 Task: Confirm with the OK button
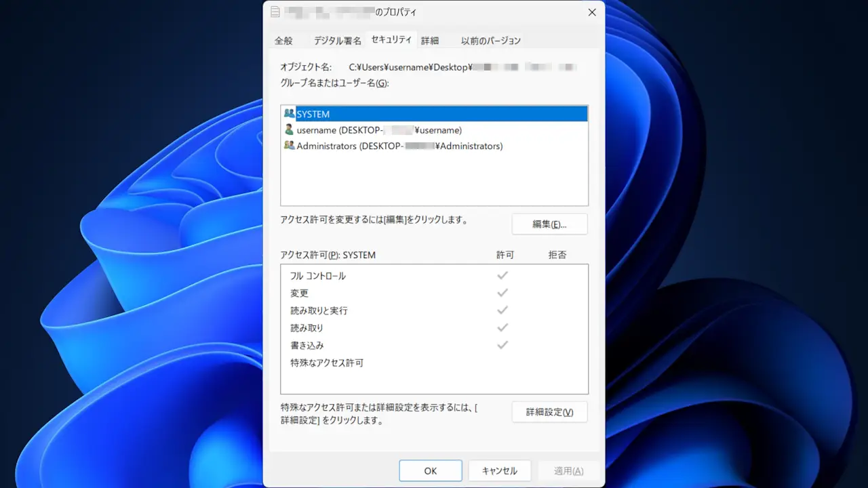[431, 471]
